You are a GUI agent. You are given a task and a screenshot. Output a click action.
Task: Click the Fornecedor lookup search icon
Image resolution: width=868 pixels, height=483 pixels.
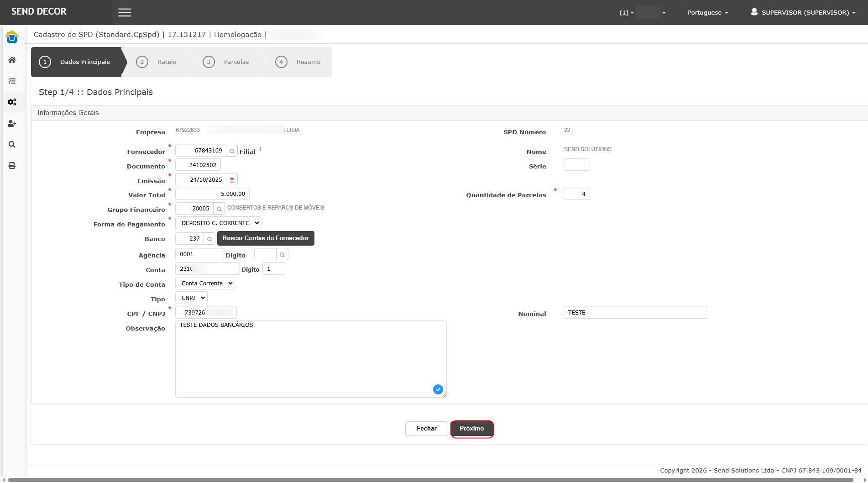pyautogui.click(x=232, y=151)
